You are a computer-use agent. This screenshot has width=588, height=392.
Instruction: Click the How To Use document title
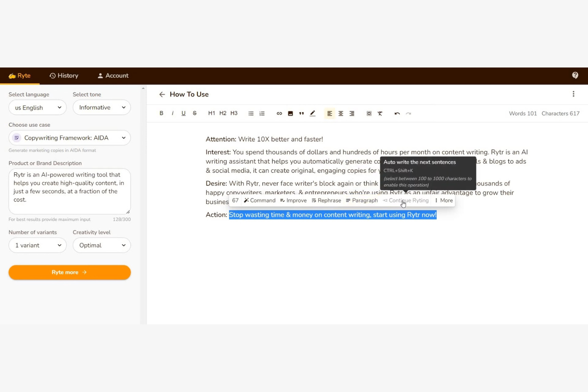[189, 95]
